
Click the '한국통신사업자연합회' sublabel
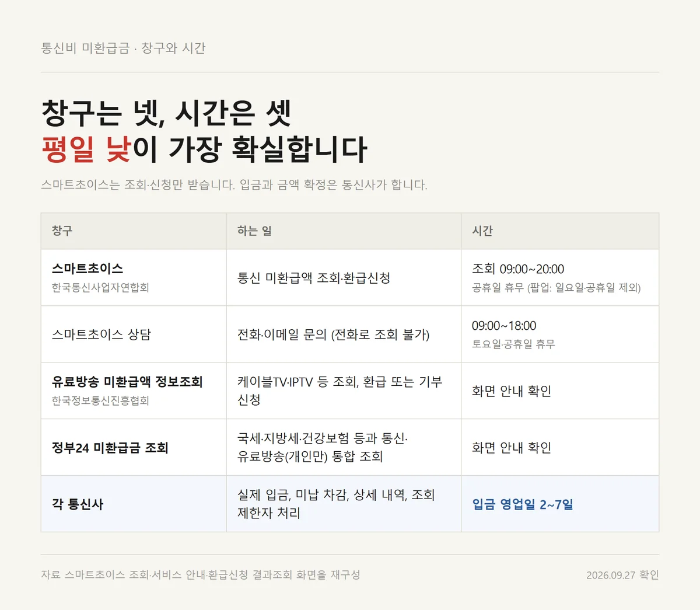(100, 287)
